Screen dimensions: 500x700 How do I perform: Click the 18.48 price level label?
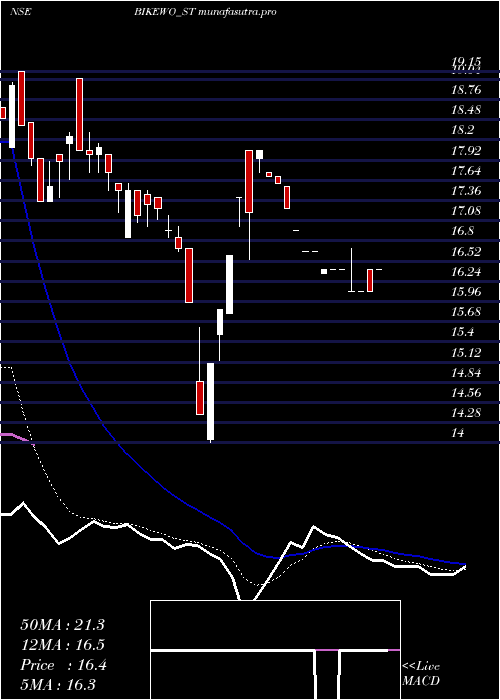coord(466,110)
